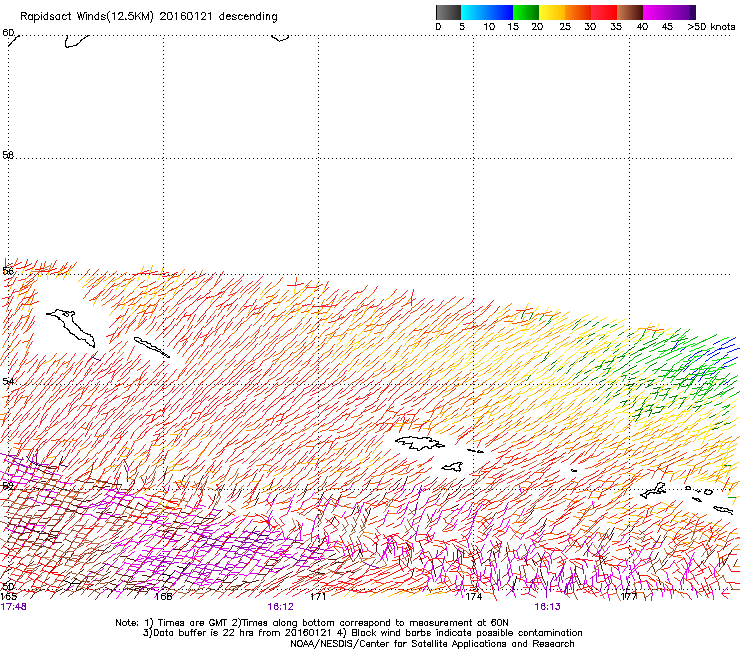Image resolution: width=740 pixels, height=650 pixels.
Task: Click the 'NOAA/NESDIS/Center for Satellite Applications and Research' credit
Action: (x=432, y=644)
